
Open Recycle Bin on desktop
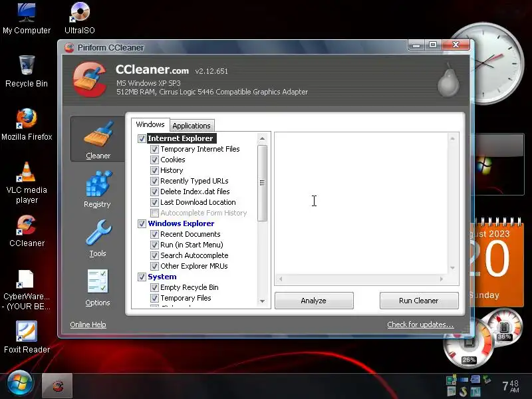coord(27,72)
